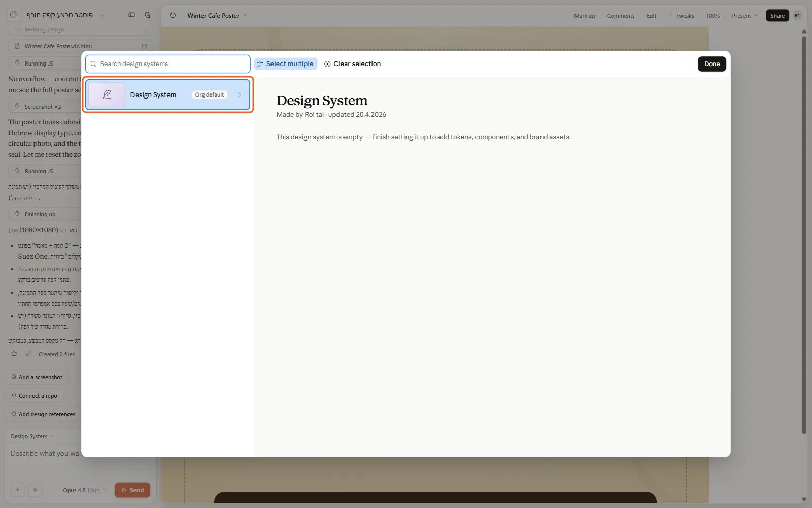Click Clear selection

[x=353, y=64]
